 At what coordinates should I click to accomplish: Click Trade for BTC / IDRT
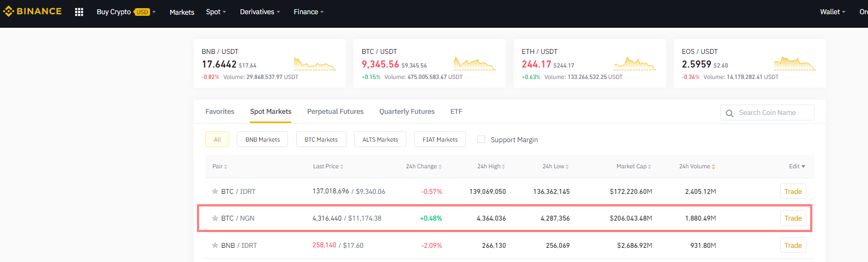pos(793,191)
